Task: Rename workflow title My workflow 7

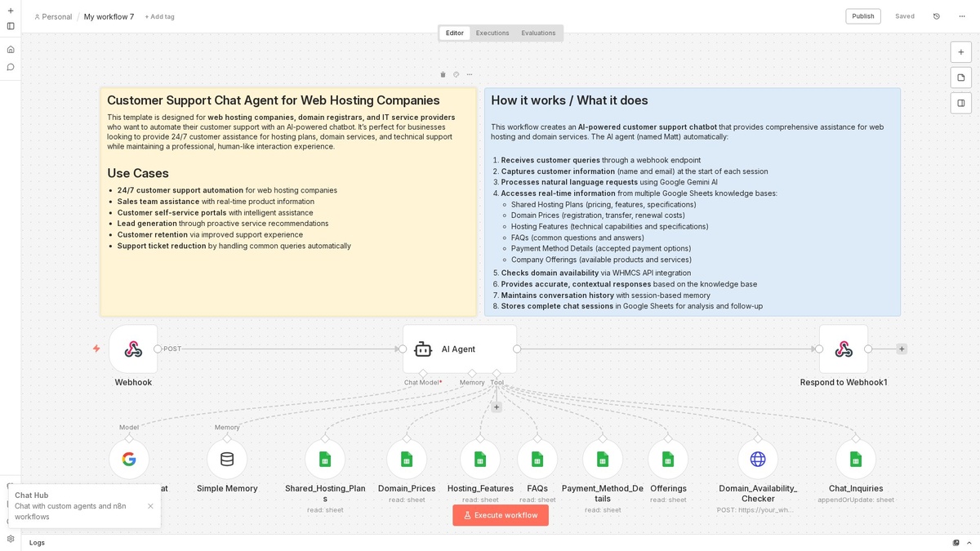Action: (109, 16)
